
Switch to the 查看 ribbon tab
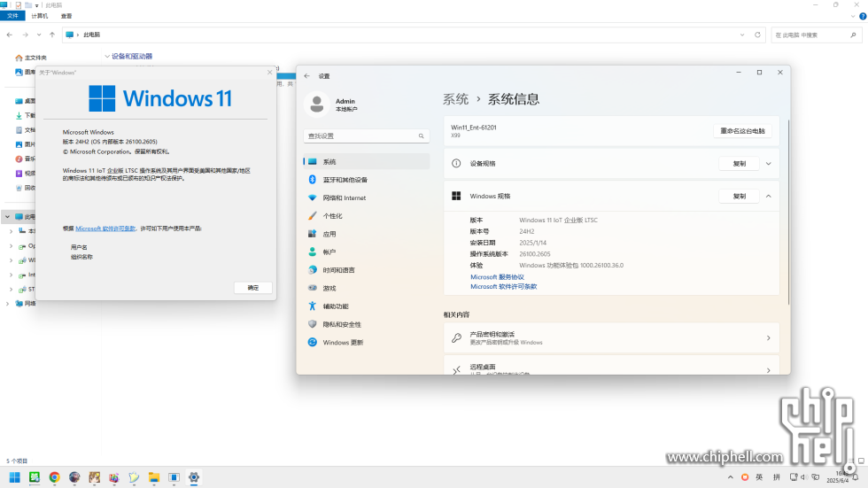pyautogui.click(x=66, y=16)
